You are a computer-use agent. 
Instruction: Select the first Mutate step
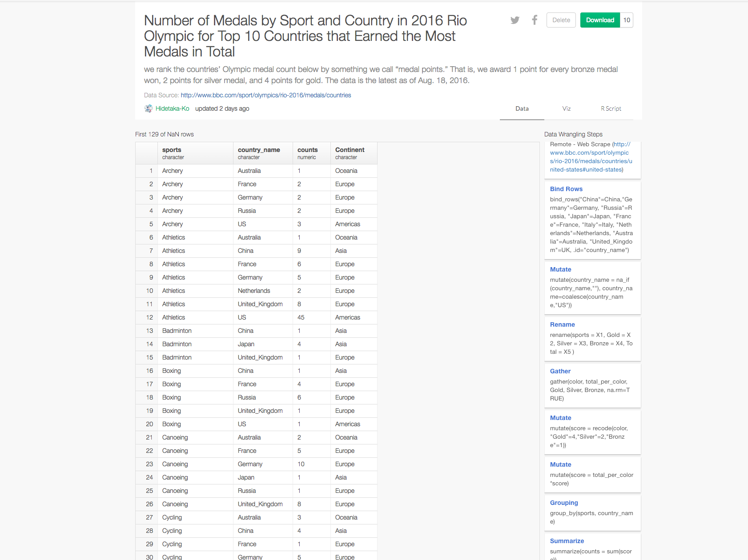point(560,269)
